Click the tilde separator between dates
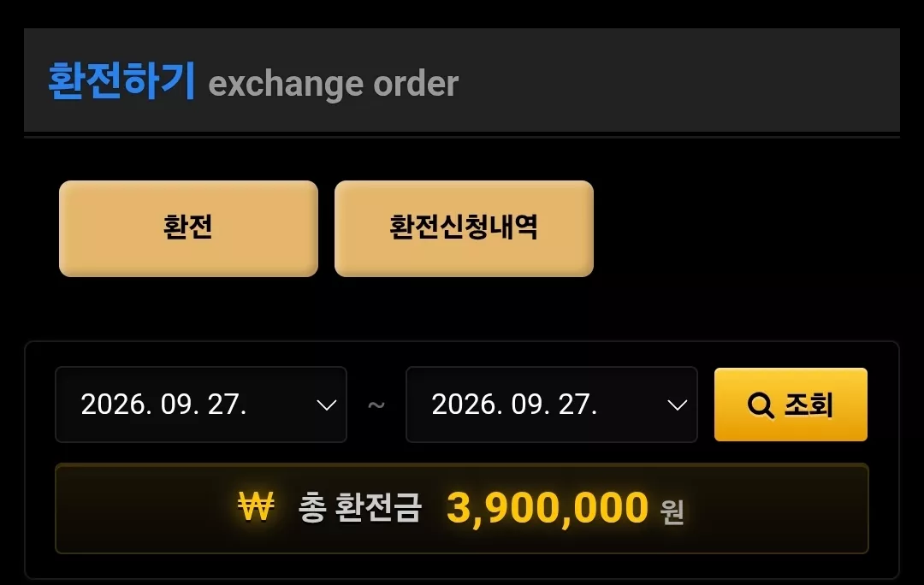 (376, 405)
